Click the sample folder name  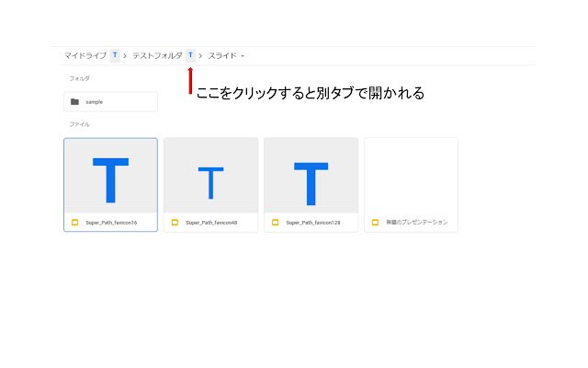coord(94,102)
